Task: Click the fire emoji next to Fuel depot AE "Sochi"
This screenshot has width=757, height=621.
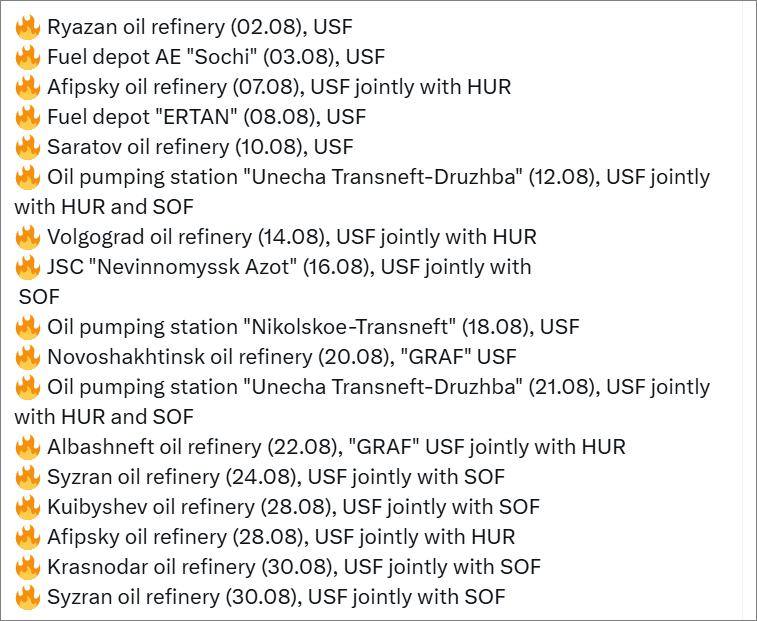Action: [28, 57]
